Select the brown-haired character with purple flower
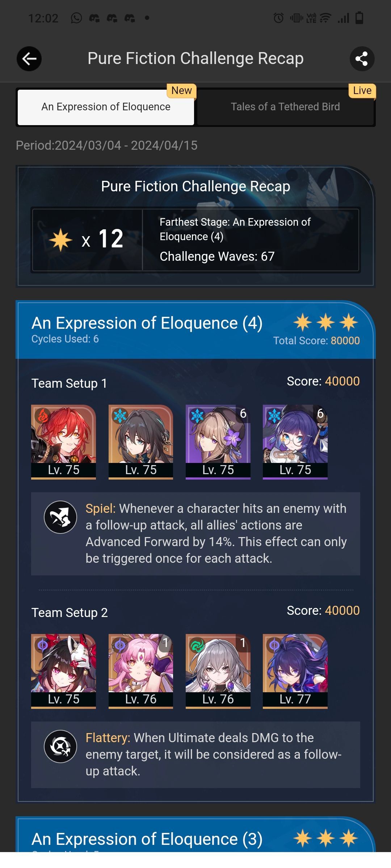391x868 pixels. [218, 442]
